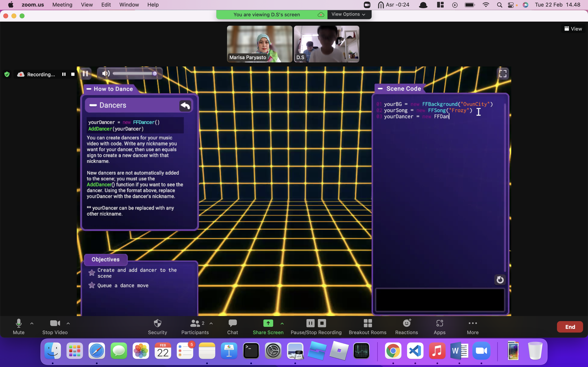Click the More options menu item
This screenshot has height=367, width=588.
tap(472, 326)
